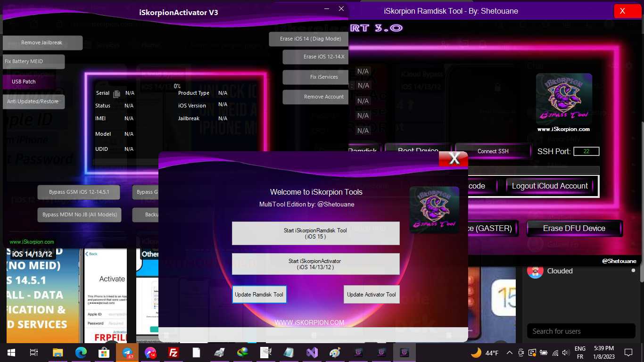The width and height of the screenshot is (644, 362).
Task: Open the weather widget showing 44°F
Action: (485, 353)
